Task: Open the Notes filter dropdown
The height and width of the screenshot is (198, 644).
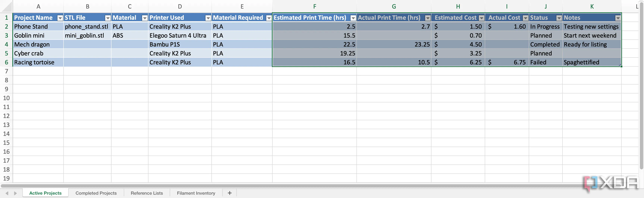Action: pos(618,18)
